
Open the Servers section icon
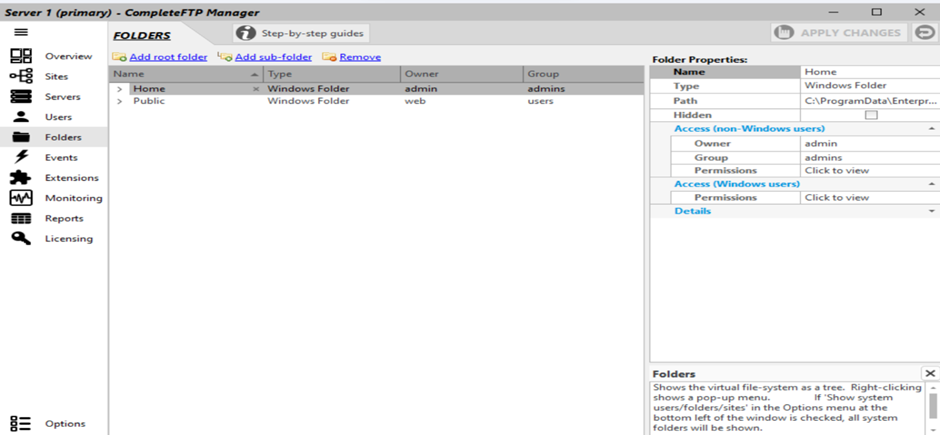coord(21,97)
